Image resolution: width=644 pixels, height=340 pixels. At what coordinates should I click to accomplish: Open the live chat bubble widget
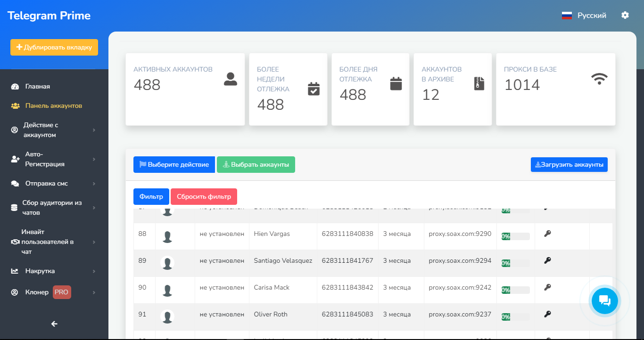coord(604,300)
